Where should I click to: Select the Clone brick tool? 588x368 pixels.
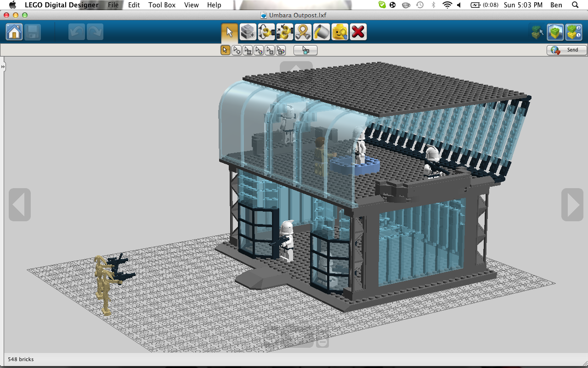point(248,32)
